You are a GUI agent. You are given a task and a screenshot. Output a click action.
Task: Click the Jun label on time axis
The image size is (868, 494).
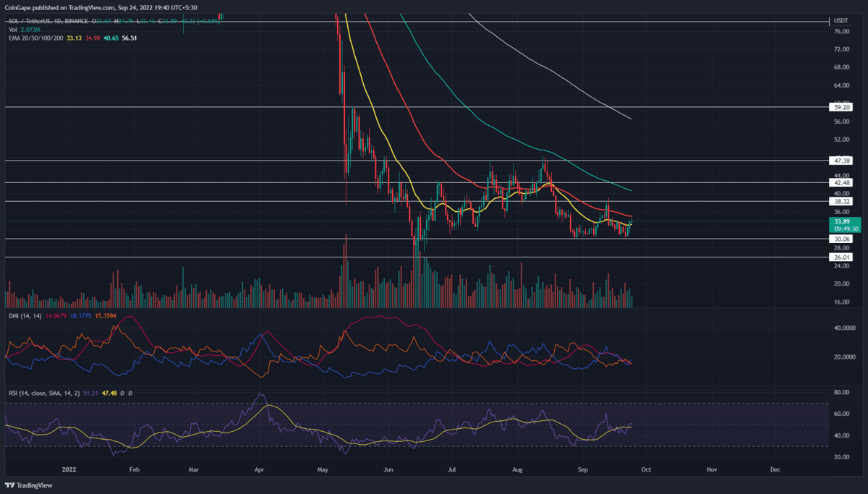[388, 469]
